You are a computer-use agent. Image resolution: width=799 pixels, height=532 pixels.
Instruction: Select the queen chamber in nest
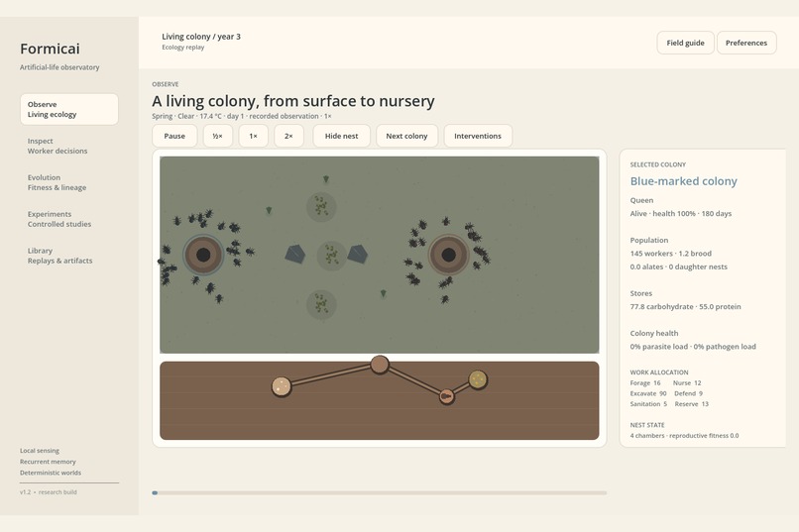coord(447,395)
